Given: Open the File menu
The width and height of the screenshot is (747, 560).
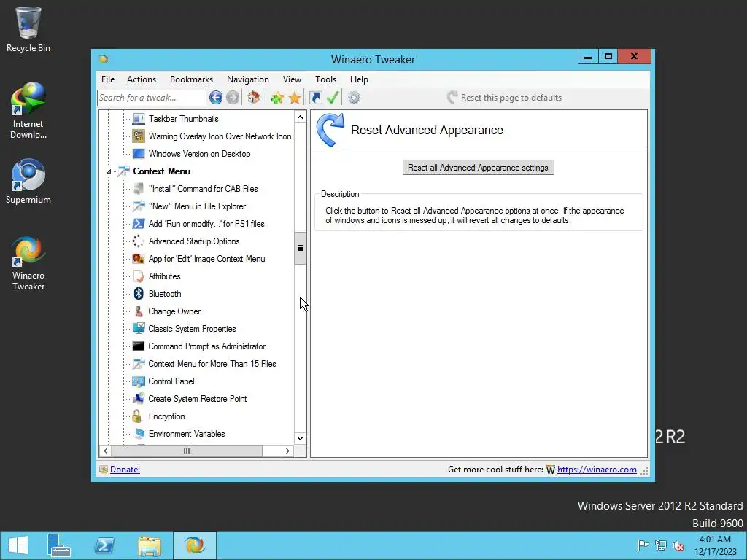Looking at the screenshot, I should pyautogui.click(x=108, y=79).
